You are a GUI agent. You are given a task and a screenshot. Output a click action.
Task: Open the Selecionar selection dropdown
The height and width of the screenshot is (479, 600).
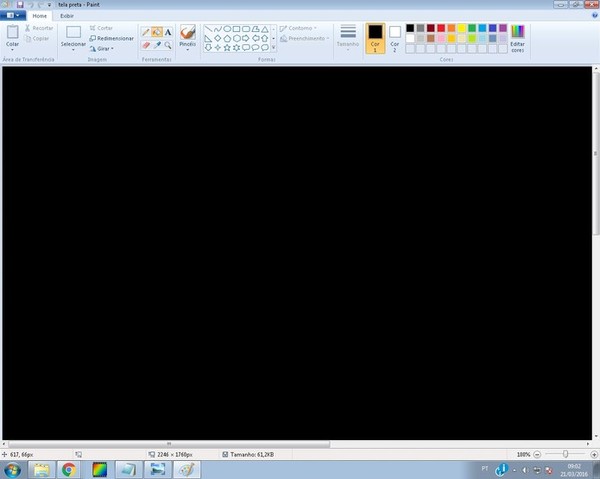tap(73, 48)
